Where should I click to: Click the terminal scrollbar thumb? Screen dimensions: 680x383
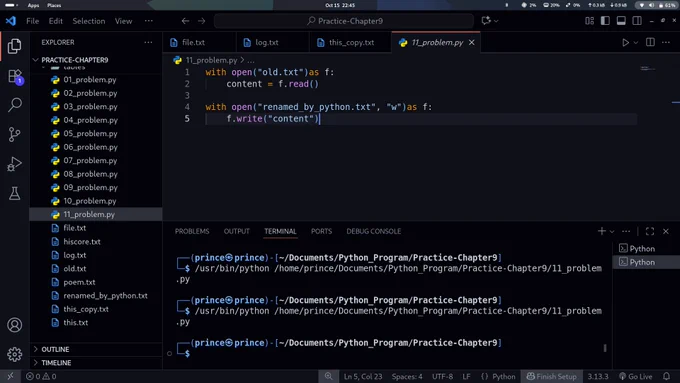[605, 348]
